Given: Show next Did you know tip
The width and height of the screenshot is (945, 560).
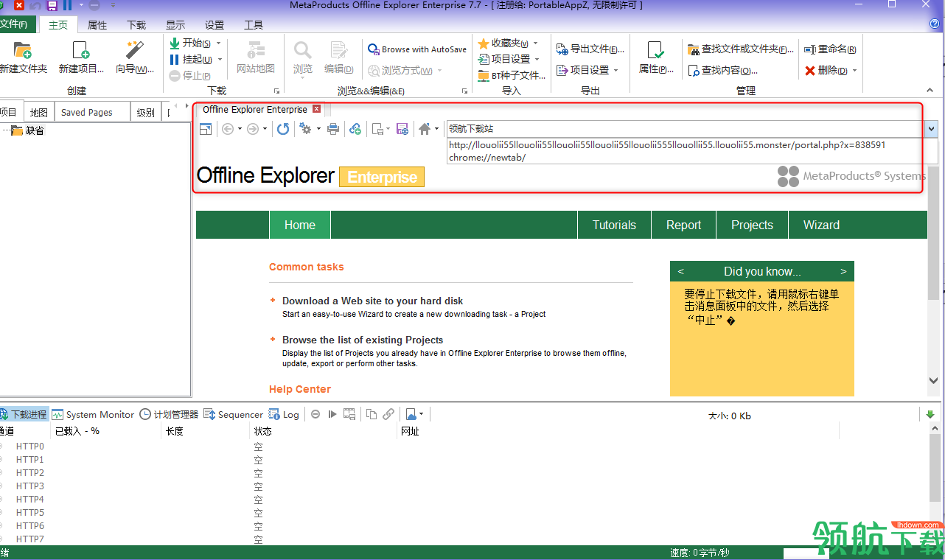Looking at the screenshot, I should tap(843, 271).
